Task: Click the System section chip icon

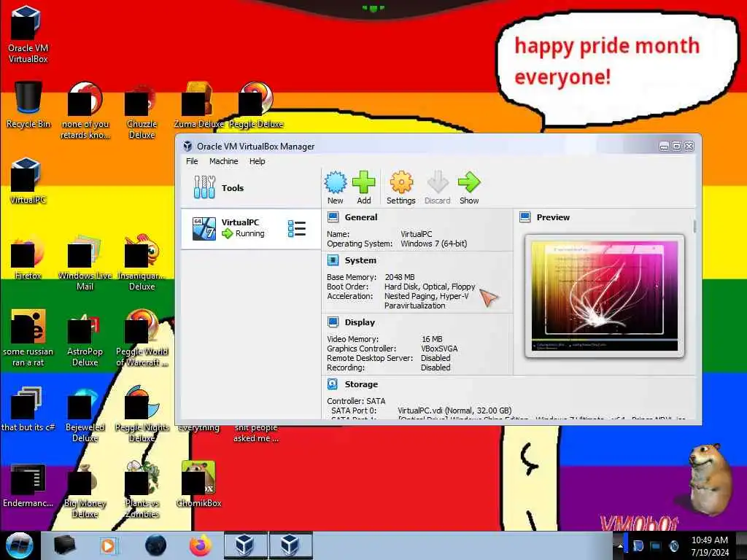Action: pyautogui.click(x=333, y=260)
